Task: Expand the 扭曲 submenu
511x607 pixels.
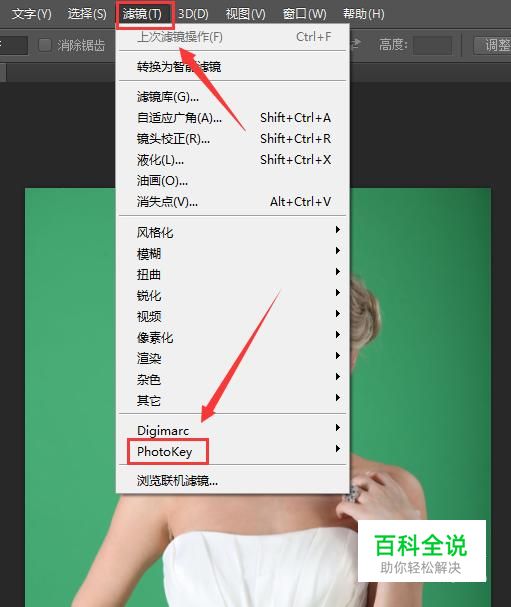Action: pyautogui.click(x=233, y=274)
